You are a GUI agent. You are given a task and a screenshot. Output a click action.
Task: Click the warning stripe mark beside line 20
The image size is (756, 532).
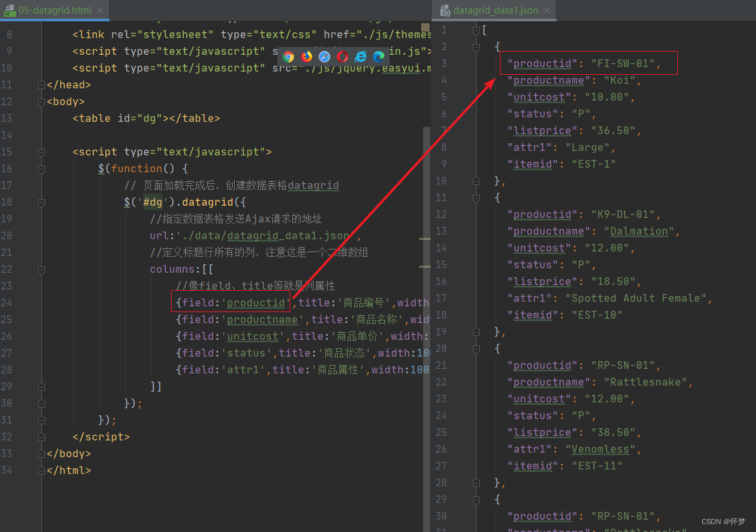click(x=425, y=239)
